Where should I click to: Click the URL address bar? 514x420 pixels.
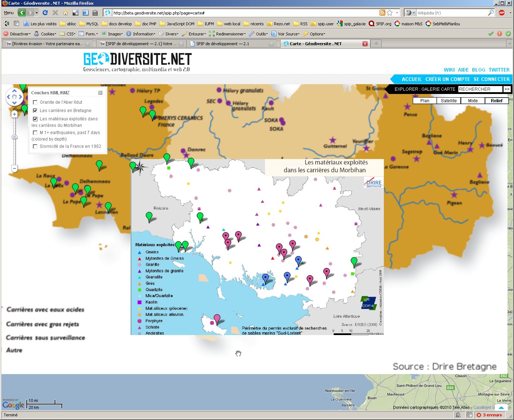[245, 13]
